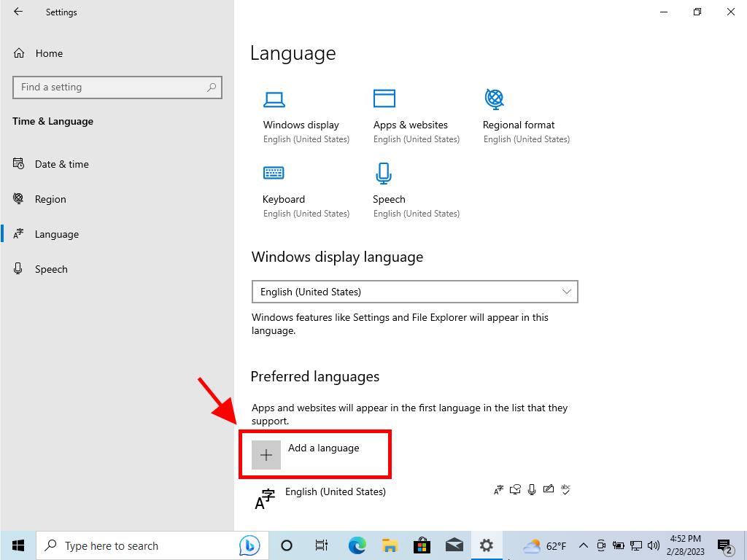The height and width of the screenshot is (560, 747).
Task: Open the weather widget showing 62°F
Action: (x=544, y=545)
